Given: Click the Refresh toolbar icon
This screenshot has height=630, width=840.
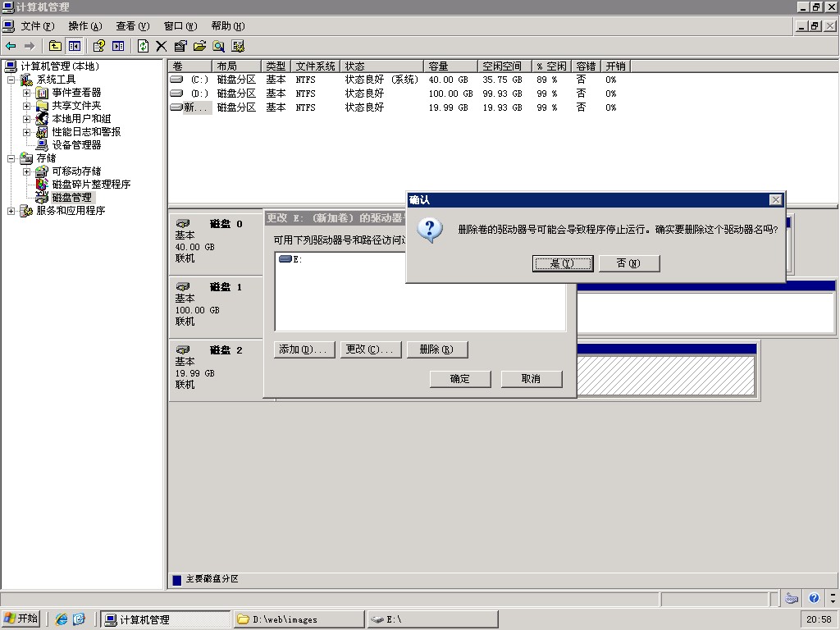Looking at the screenshot, I should 144,46.
